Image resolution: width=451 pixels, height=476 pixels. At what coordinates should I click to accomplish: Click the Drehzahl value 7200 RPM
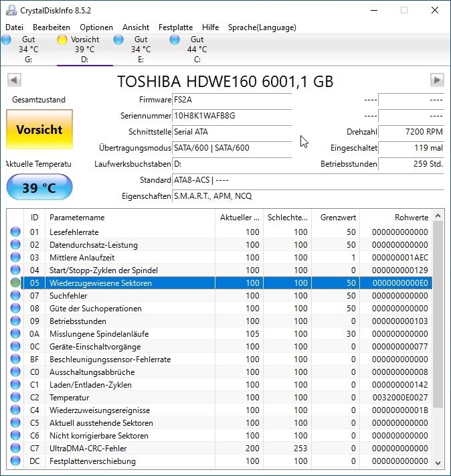click(x=412, y=132)
